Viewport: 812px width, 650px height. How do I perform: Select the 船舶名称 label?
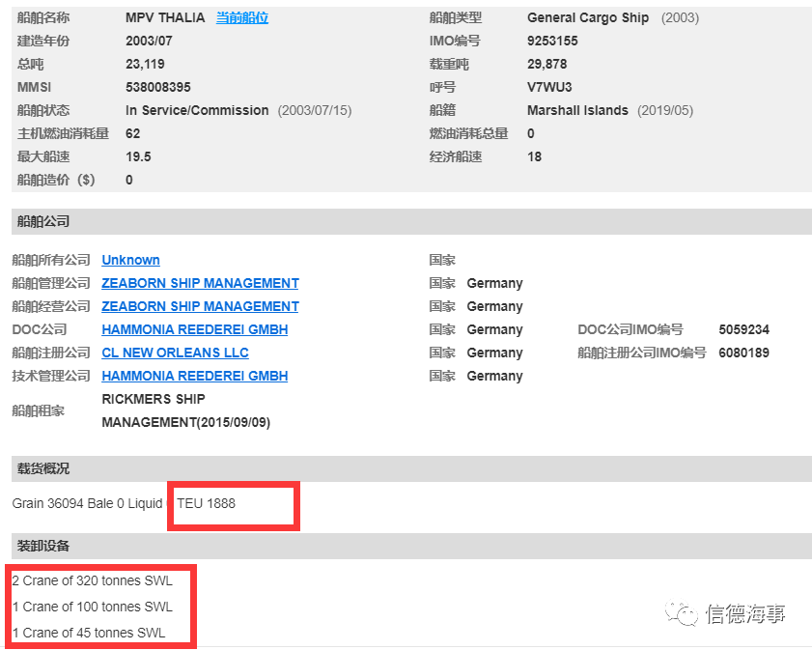click(x=43, y=17)
